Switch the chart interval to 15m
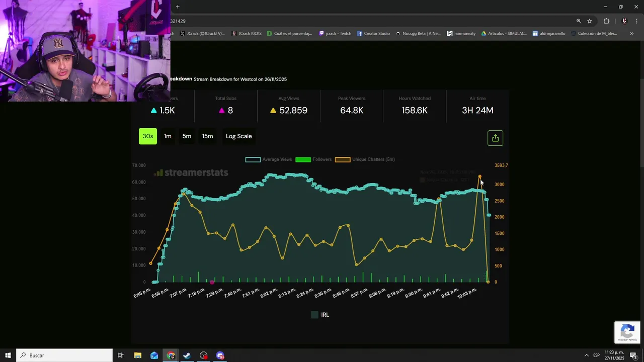Image resolution: width=644 pixels, height=362 pixels. [207, 136]
